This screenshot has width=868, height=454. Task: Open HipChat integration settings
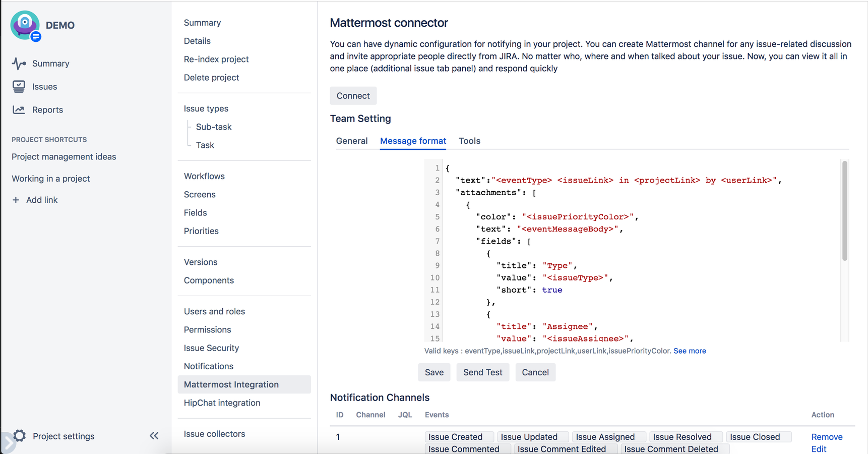pyautogui.click(x=222, y=403)
